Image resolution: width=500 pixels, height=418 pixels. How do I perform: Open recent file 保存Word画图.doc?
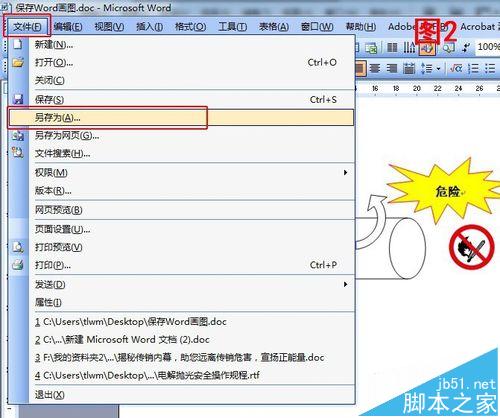point(181,322)
